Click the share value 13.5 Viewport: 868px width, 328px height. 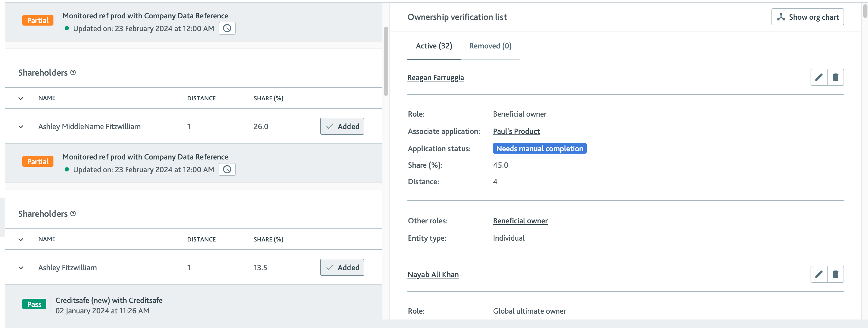[x=260, y=268]
